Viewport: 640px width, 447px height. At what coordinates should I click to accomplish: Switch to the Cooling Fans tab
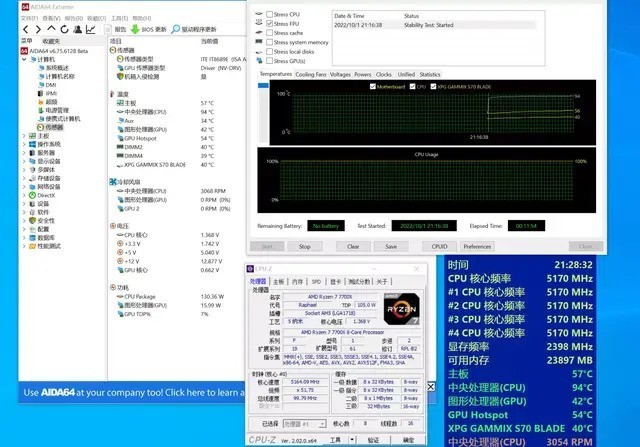coord(311,74)
